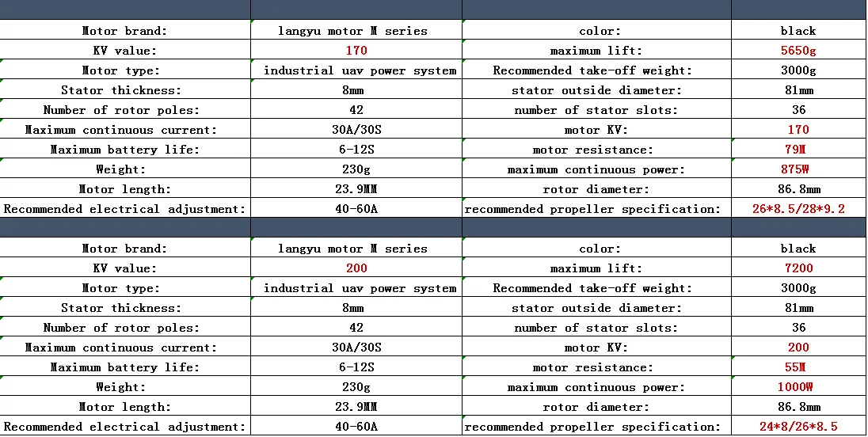Image resolution: width=868 pixels, height=437 pixels.
Task: Select 'industrial uav power system' in the 170 KV table
Action: pos(360,70)
